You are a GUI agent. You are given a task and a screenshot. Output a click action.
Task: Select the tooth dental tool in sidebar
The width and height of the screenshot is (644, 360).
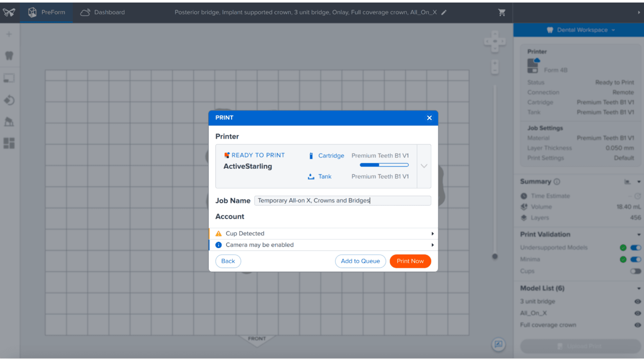[9, 56]
